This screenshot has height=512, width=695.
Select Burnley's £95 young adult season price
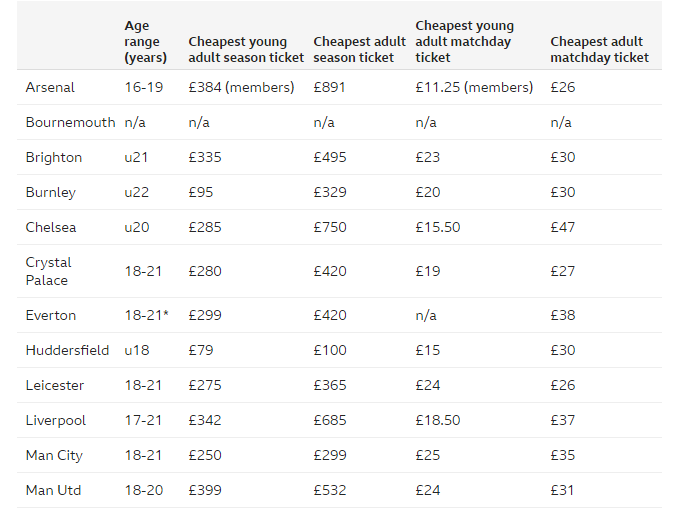pos(202,192)
